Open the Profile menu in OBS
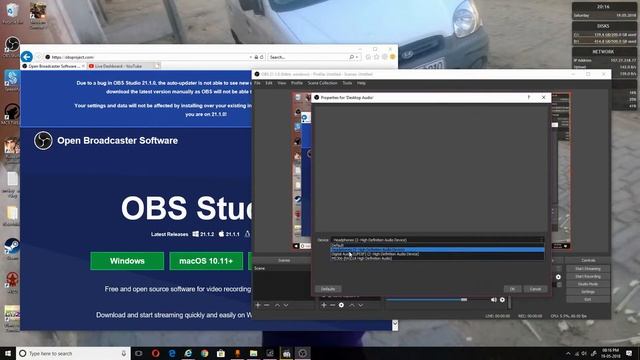640x360 pixels. (297, 83)
